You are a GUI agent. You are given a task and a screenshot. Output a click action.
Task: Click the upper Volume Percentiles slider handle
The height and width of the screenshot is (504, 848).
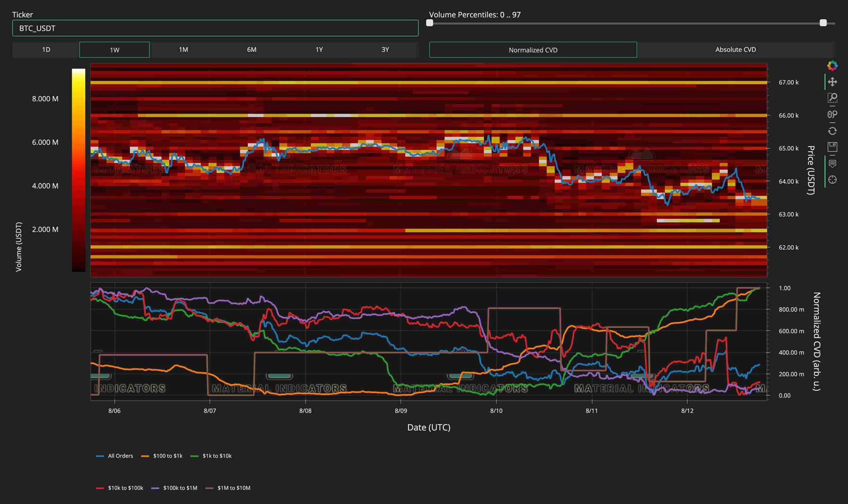[823, 23]
